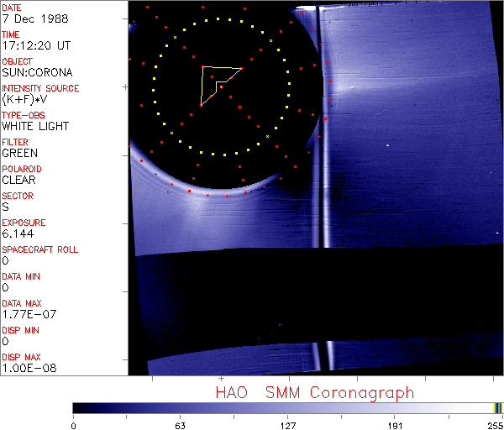Image resolution: width=504 pixels, height=430 pixels.
Task: Click the '255' label under the color bar
Action: pos(493,425)
